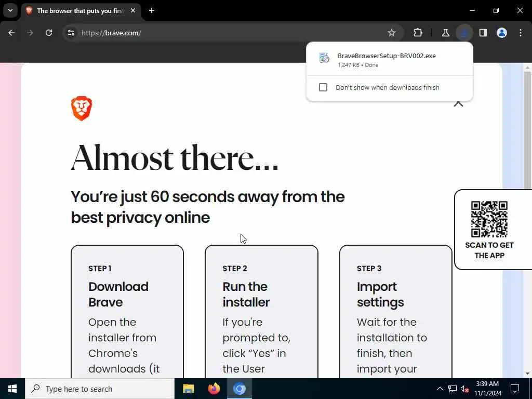Click the installer file icon in downloads popup

(x=324, y=58)
